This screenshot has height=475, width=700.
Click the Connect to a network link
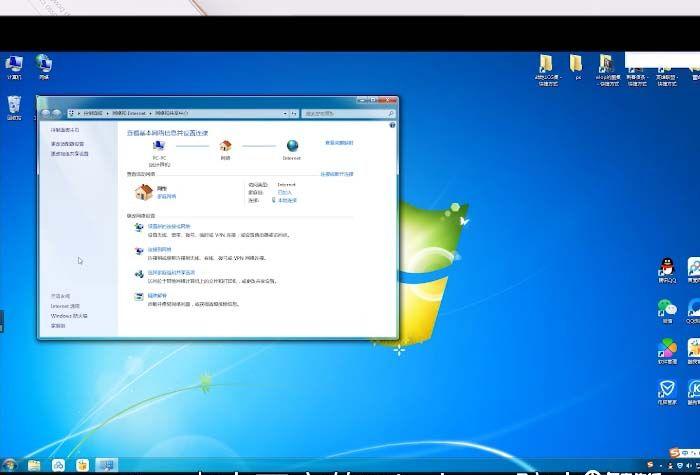[159, 250]
